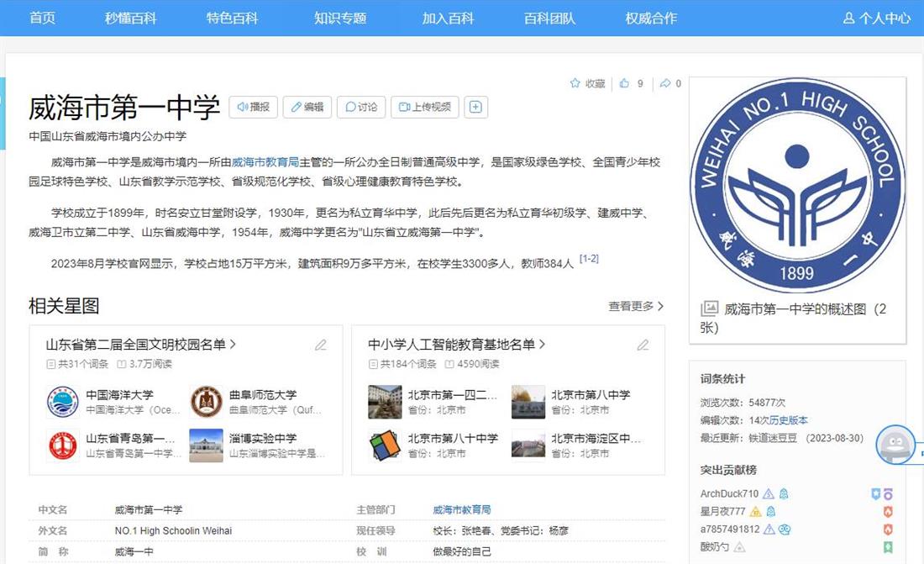The width and height of the screenshot is (924, 564).
Task: Open 山东省第二届全国文明校园名单 list
Action: click(141, 345)
